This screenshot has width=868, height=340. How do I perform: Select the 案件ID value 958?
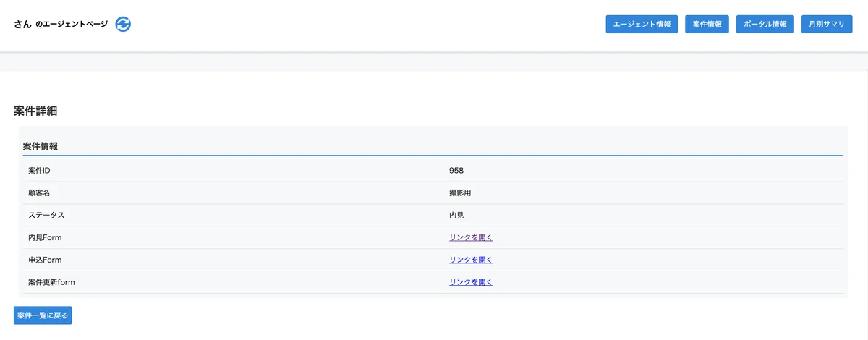(x=456, y=171)
